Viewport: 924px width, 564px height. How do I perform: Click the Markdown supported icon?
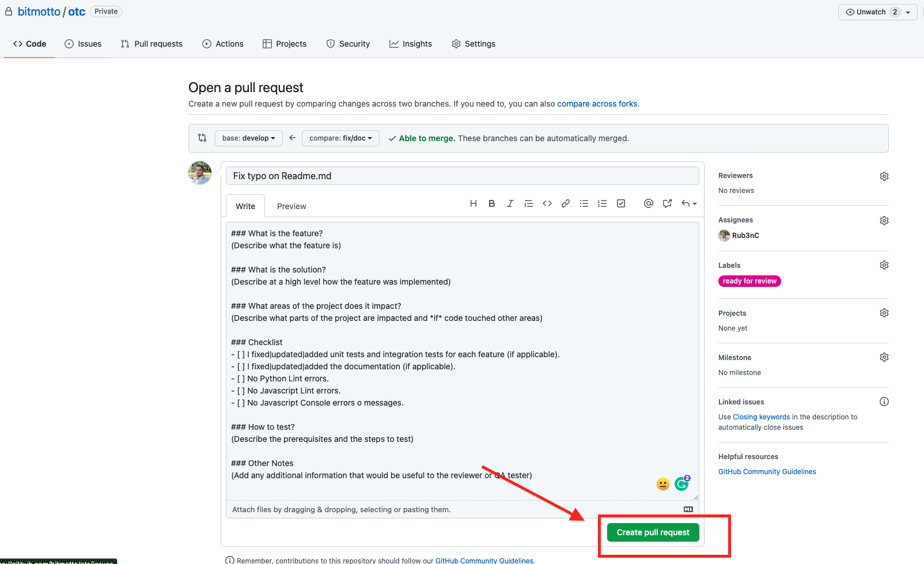click(688, 509)
